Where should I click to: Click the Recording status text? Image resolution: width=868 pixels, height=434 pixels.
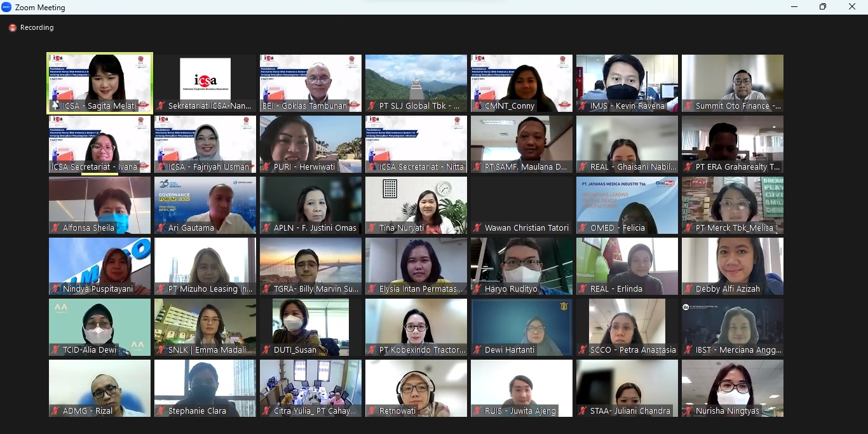[37, 28]
